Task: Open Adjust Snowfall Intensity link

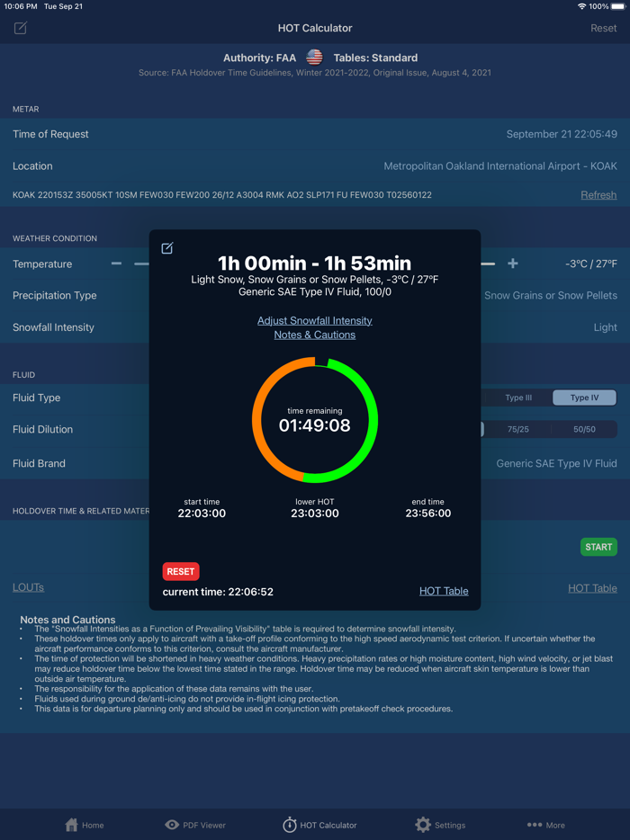Action: pos(314,320)
